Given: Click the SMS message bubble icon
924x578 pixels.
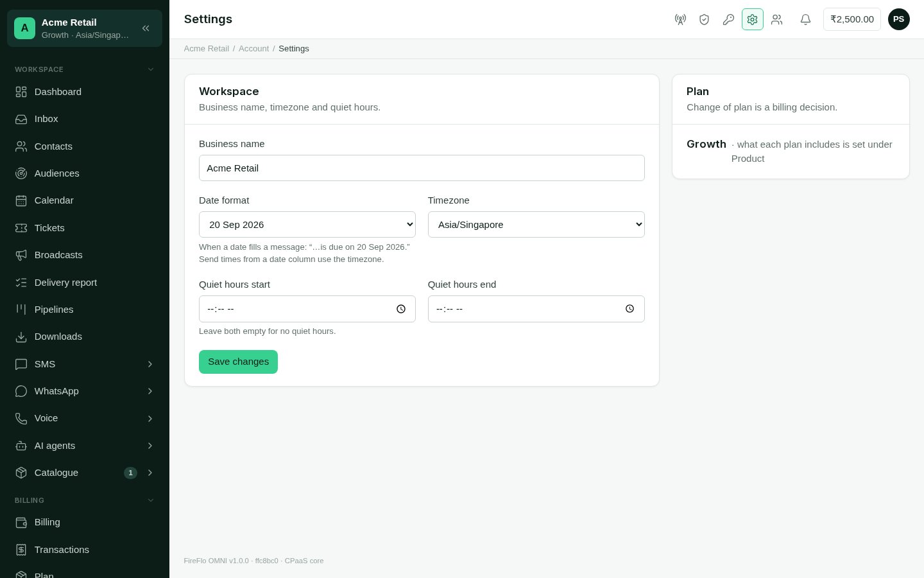Looking at the screenshot, I should pyautogui.click(x=21, y=364).
